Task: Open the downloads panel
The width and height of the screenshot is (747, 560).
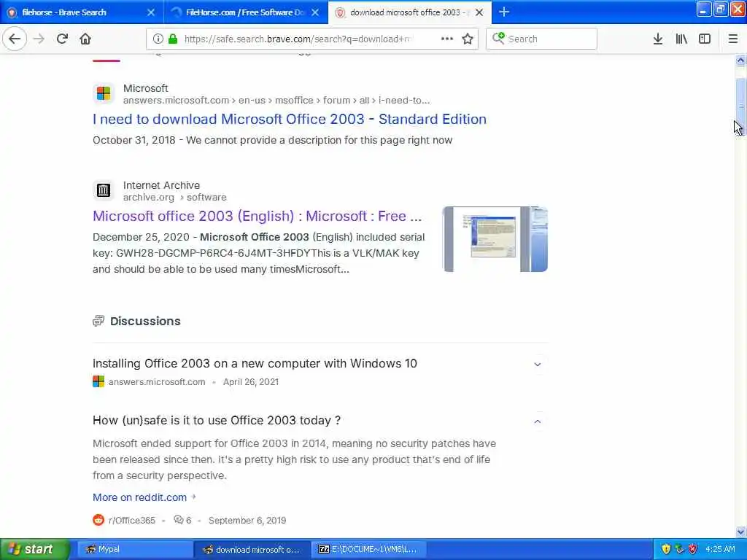Action: 657,39
